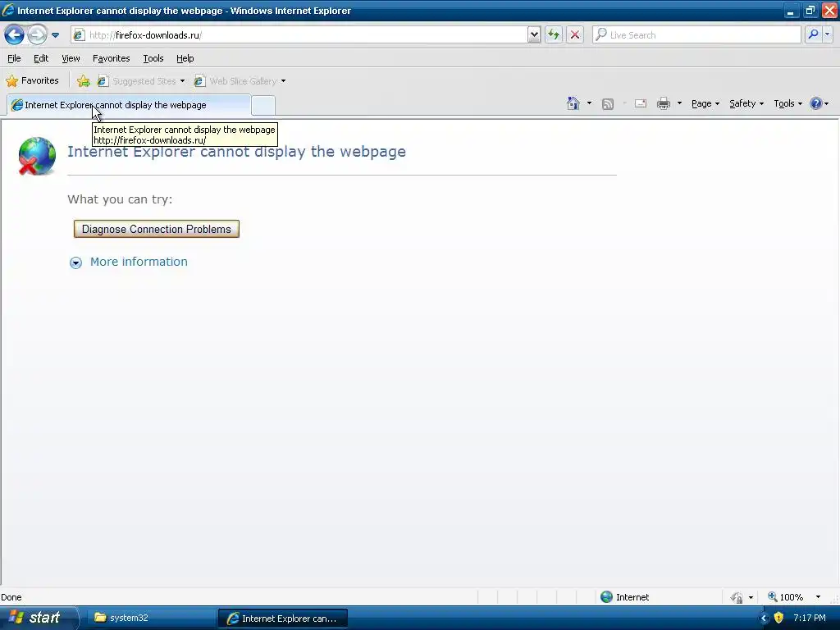Open the Help menu
The height and width of the screenshot is (630, 840).
[185, 58]
